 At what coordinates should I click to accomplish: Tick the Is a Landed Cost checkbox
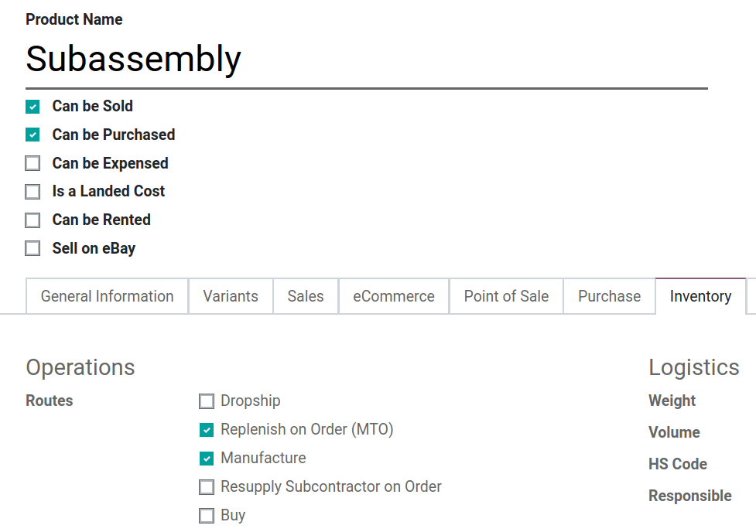click(x=32, y=192)
